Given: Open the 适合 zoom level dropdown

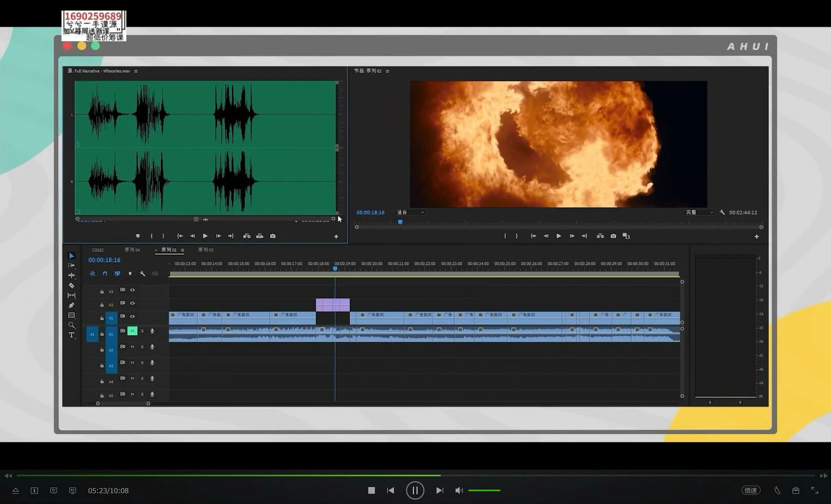Looking at the screenshot, I should tap(410, 212).
